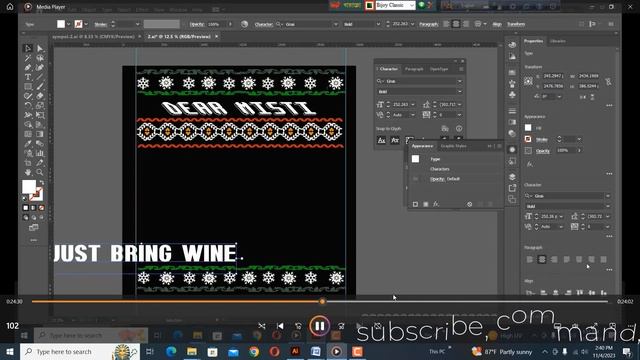
Task: Select the Pen tool
Action: point(28,67)
